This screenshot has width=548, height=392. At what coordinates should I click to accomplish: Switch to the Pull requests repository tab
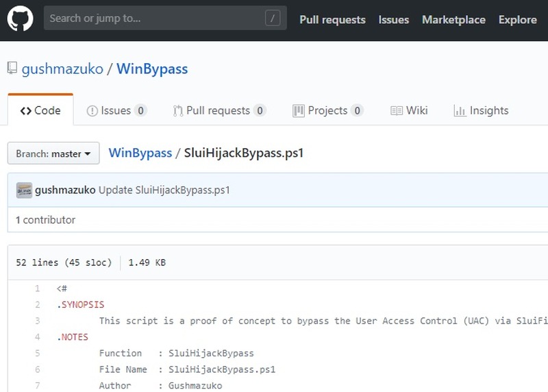click(219, 110)
